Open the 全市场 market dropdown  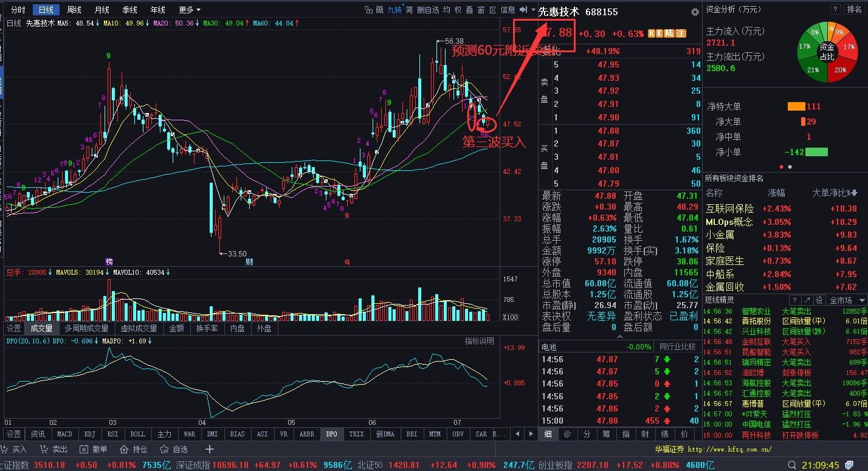[846, 300]
